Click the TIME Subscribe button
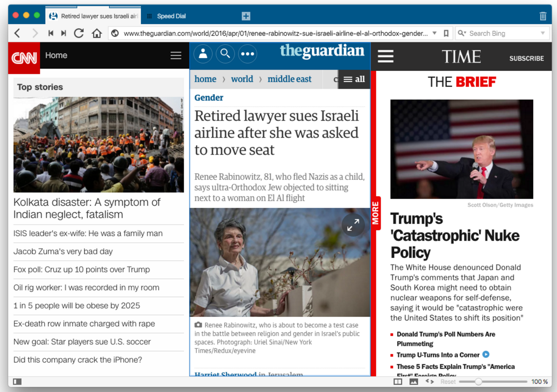Viewport: 557px width, 392px height. pos(526,58)
